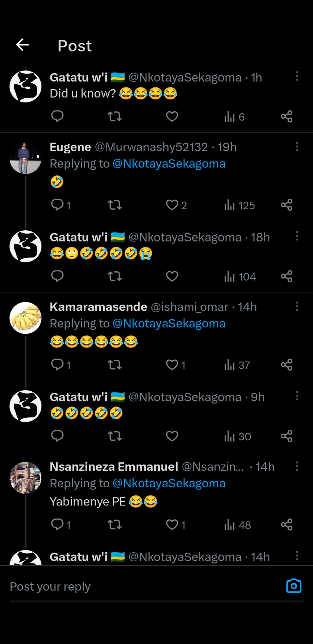
Task: Open Nsanzineza Emmanuel's profile name
Action: tap(114, 467)
